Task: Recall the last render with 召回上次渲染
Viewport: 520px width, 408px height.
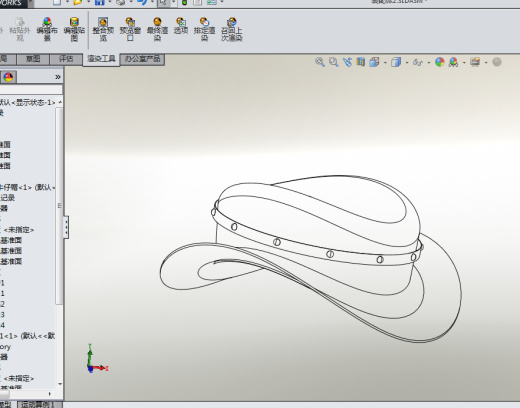Action: pyautogui.click(x=231, y=29)
